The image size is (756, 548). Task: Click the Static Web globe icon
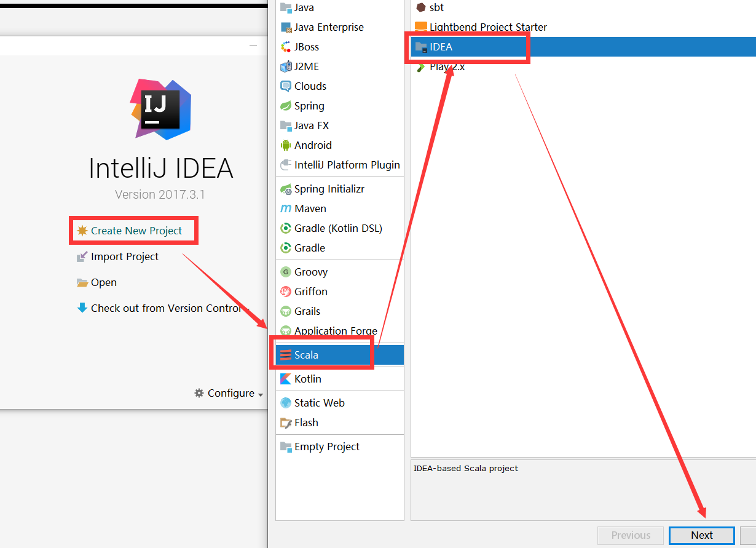pyautogui.click(x=286, y=403)
